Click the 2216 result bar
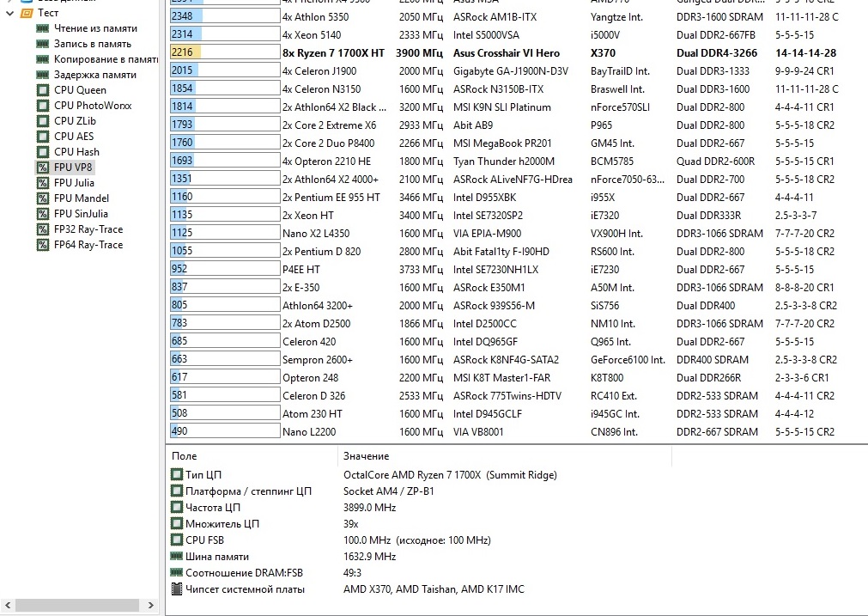 (x=225, y=52)
